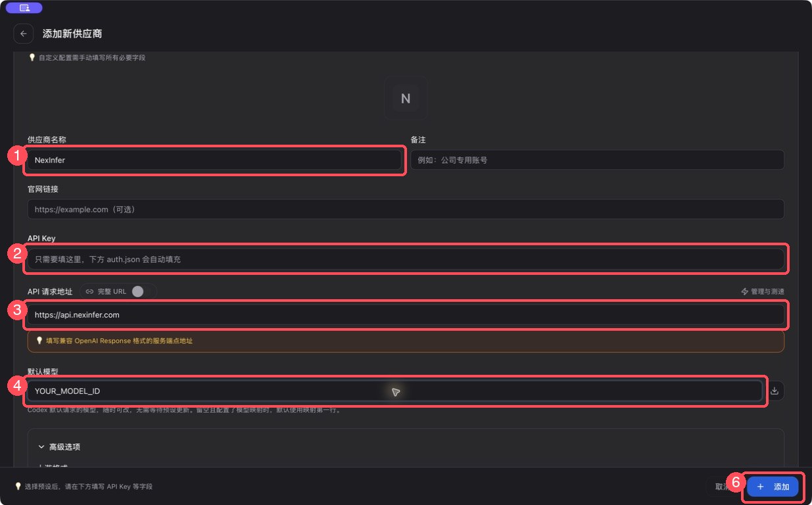Image resolution: width=812 pixels, height=505 pixels.
Task: Go back with the arrow button
Action: 23,34
